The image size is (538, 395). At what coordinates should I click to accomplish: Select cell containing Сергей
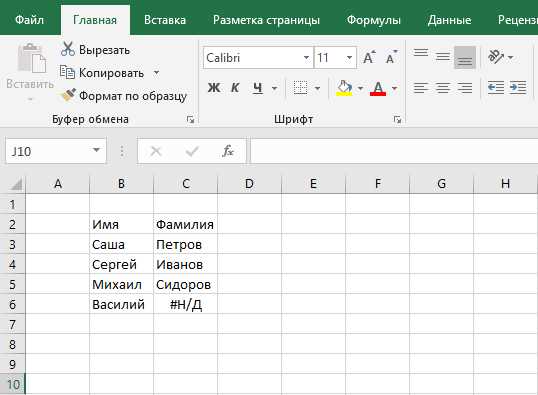click(x=121, y=265)
